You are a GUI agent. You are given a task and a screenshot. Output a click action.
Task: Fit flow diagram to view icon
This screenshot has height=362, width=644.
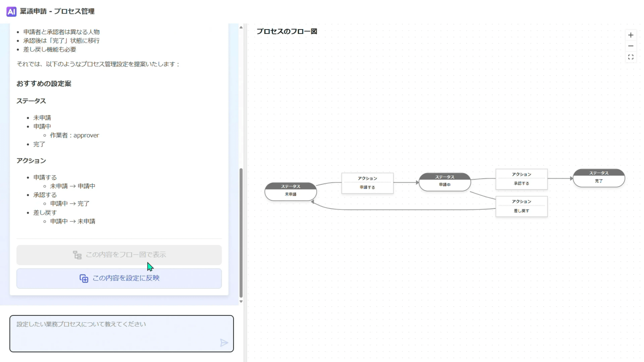pyautogui.click(x=630, y=57)
